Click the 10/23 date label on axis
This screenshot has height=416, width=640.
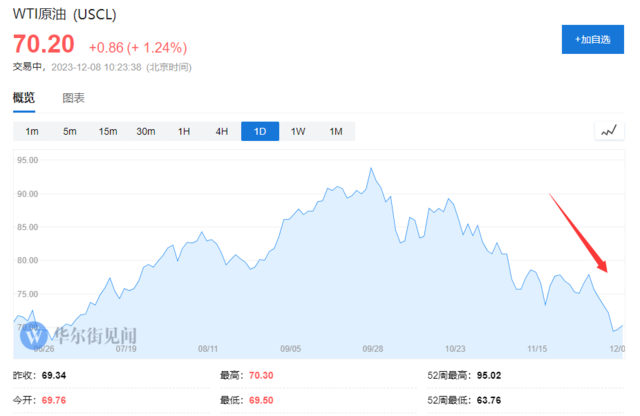pos(455,349)
